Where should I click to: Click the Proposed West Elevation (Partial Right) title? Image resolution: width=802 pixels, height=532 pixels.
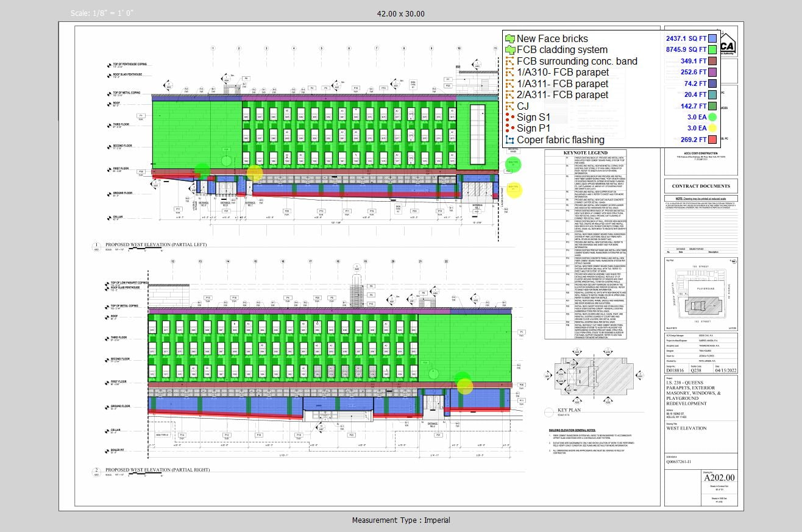click(157, 470)
